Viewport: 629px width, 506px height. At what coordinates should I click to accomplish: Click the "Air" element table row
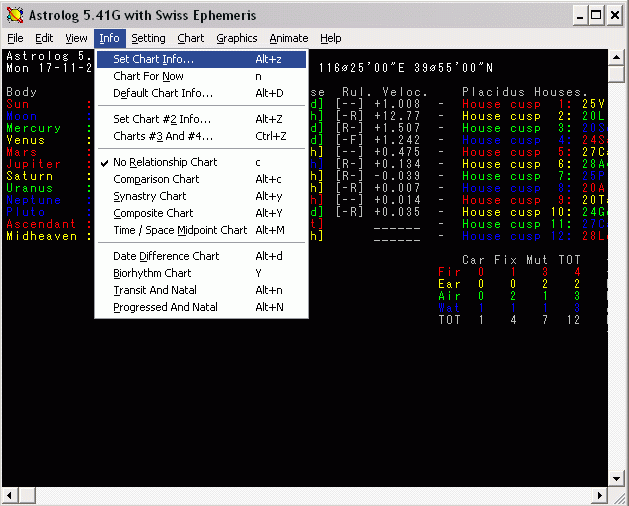pyautogui.click(x=509, y=296)
